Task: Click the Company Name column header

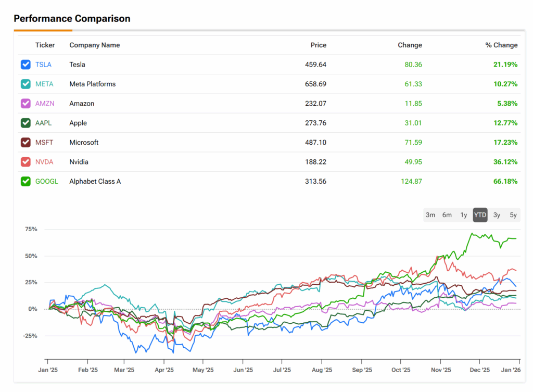Action: point(94,45)
